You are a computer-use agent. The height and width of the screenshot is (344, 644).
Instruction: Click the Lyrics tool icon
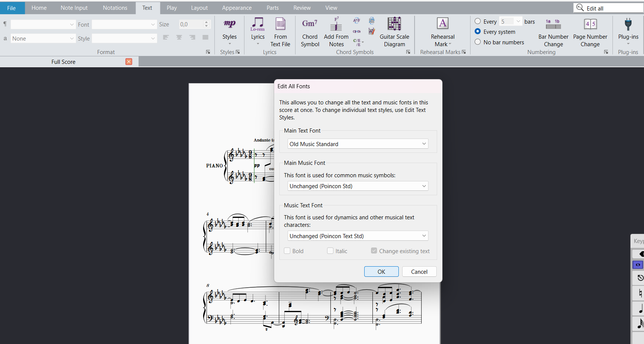click(x=258, y=24)
